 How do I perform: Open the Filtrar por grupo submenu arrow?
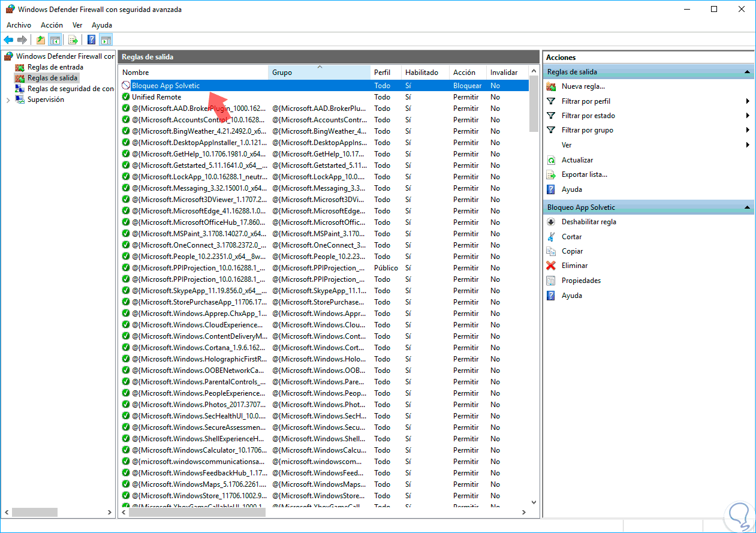(x=748, y=130)
